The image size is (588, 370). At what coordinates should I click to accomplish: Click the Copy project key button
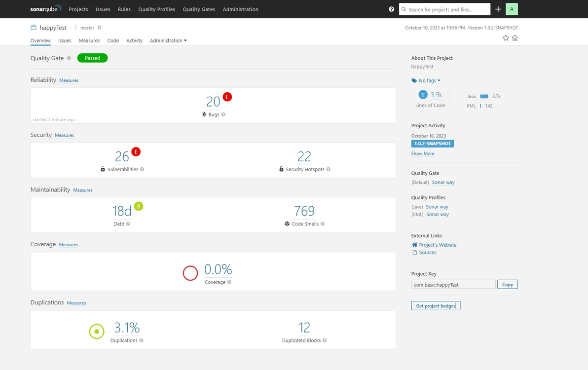pos(508,285)
